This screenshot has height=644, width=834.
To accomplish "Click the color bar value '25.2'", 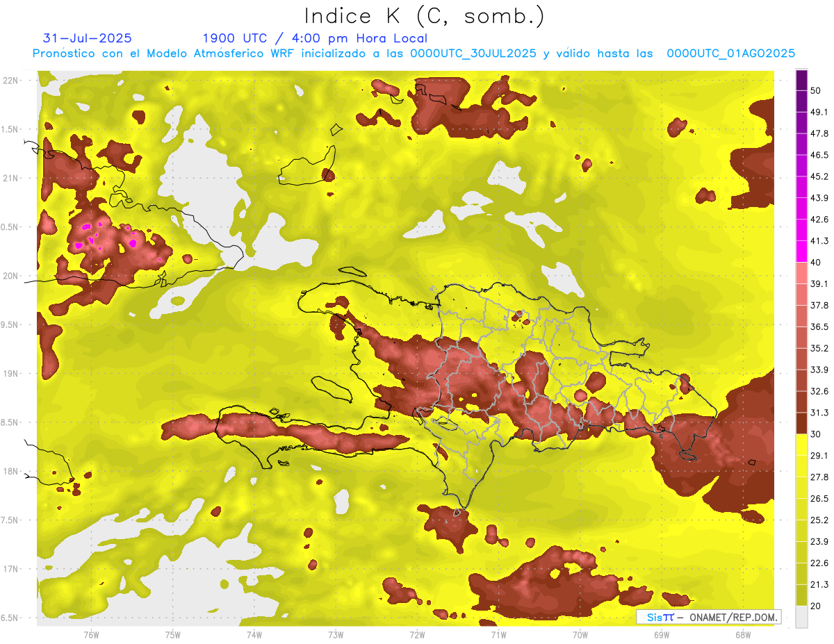I will point(818,520).
